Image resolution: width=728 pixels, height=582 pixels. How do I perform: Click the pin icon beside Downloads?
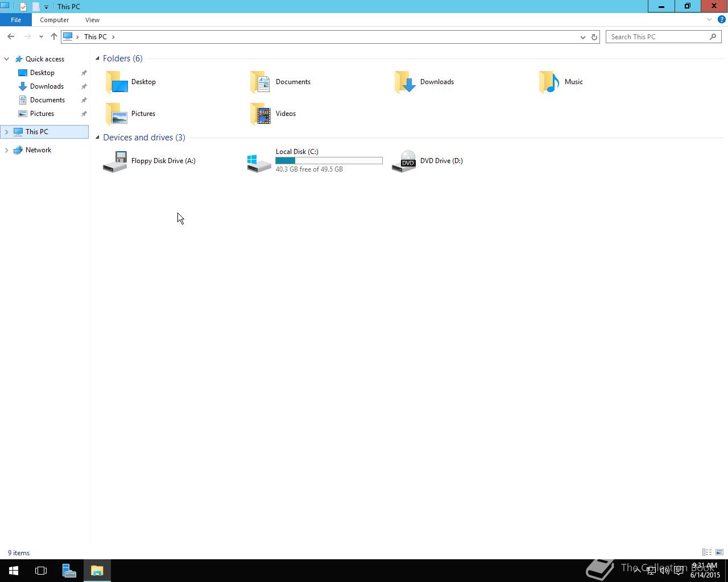pos(84,86)
